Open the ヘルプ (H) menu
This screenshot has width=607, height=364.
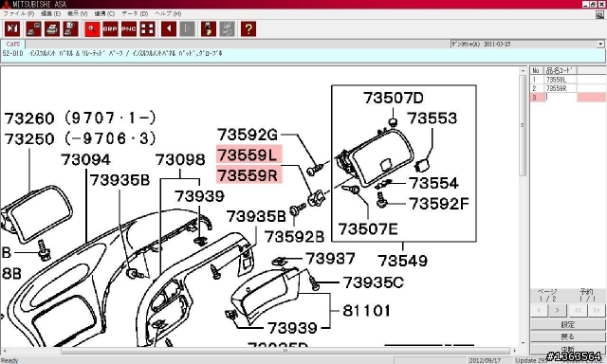click(168, 13)
